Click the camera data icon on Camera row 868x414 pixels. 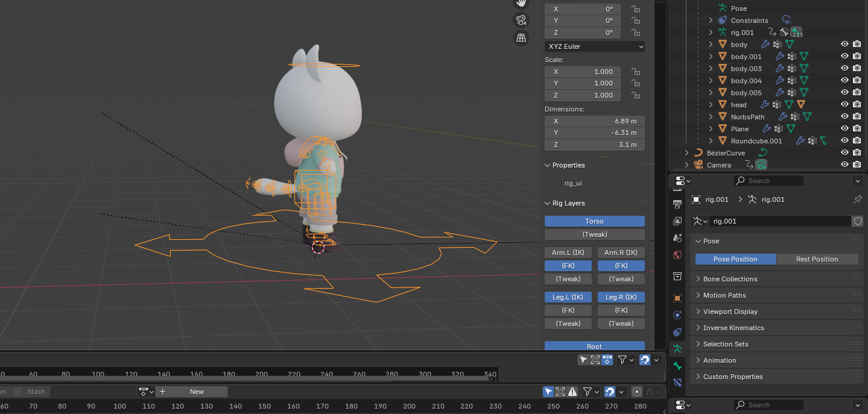coord(761,165)
